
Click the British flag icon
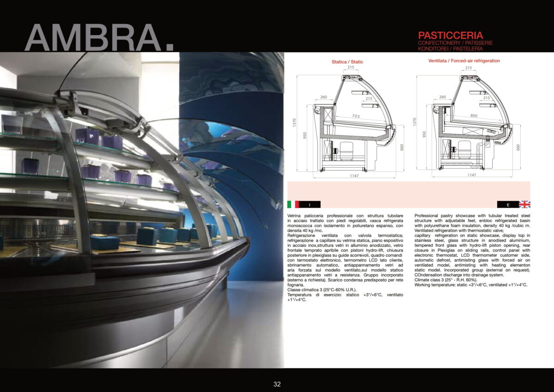(524, 204)
